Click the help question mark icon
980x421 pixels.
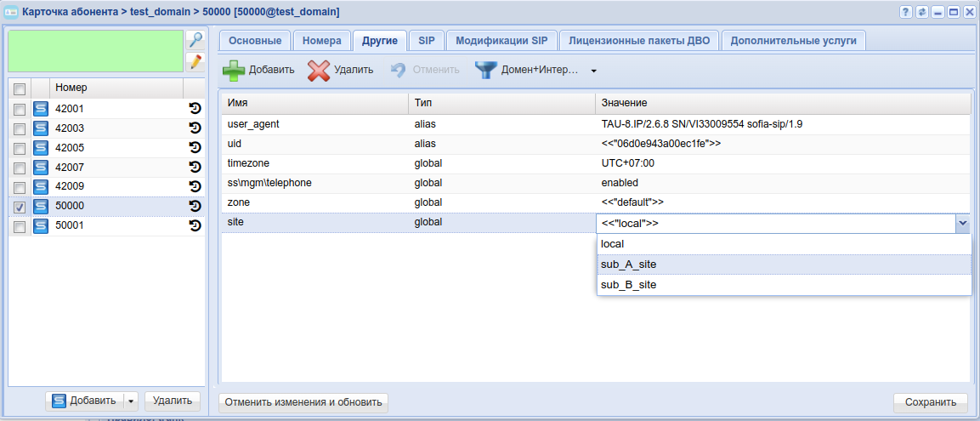(906, 12)
